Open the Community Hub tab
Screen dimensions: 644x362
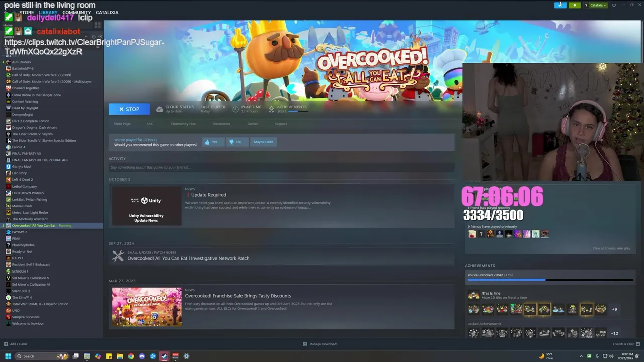click(x=183, y=124)
